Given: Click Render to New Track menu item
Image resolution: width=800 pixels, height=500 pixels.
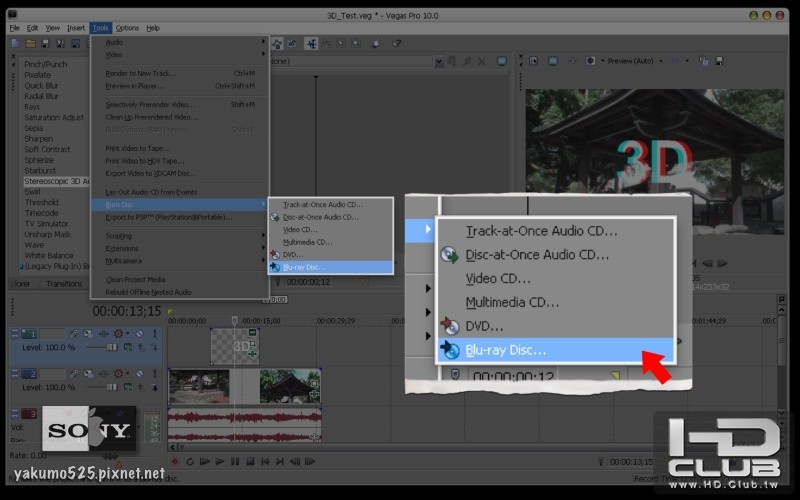Looking at the screenshot, I should point(140,73).
